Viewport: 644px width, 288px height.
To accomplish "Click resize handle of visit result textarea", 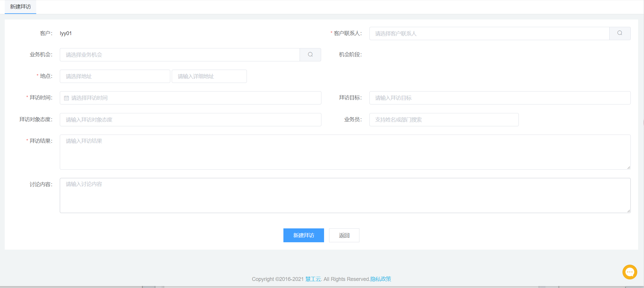I will 628,168.
